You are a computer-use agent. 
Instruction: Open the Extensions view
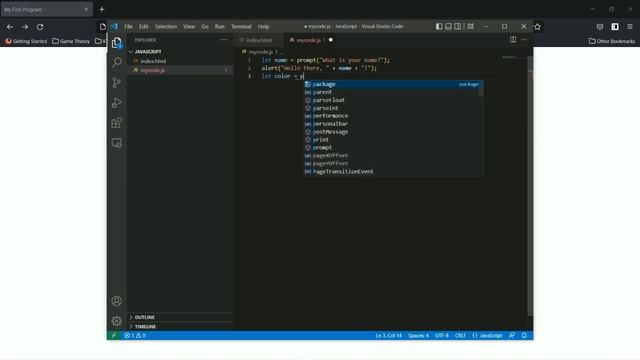pyautogui.click(x=117, y=123)
